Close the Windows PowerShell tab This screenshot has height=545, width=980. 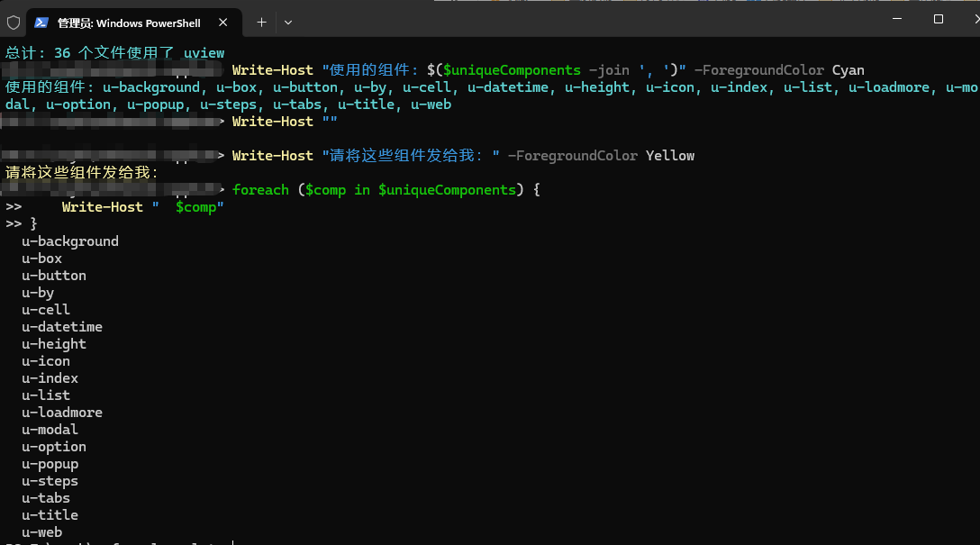click(223, 23)
